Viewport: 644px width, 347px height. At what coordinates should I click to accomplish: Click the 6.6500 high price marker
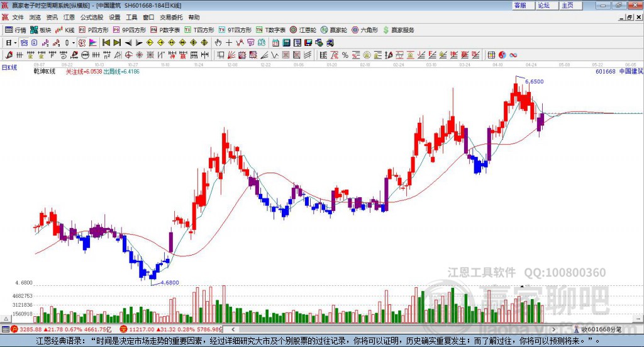(535, 81)
